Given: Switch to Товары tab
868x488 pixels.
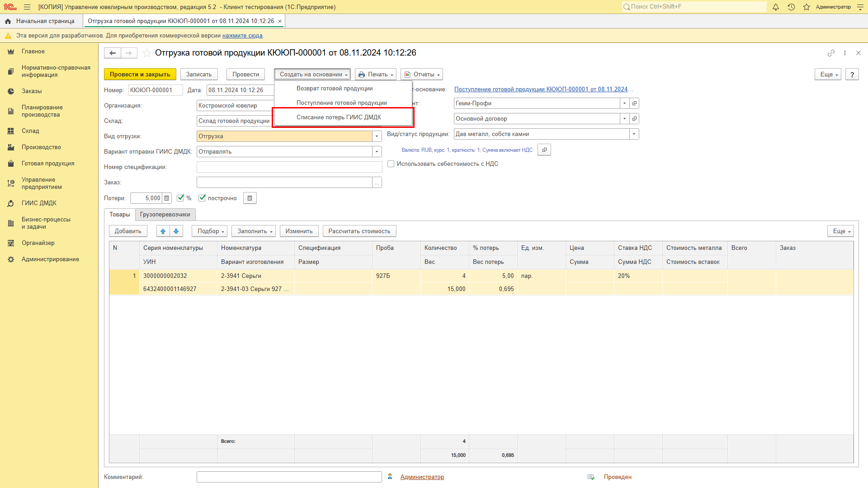Looking at the screenshot, I should [x=120, y=215].
